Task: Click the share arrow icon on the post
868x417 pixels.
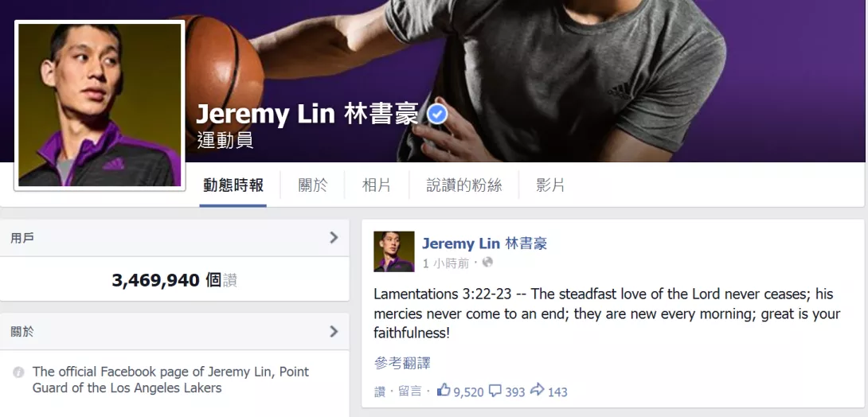Action: pos(537,390)
